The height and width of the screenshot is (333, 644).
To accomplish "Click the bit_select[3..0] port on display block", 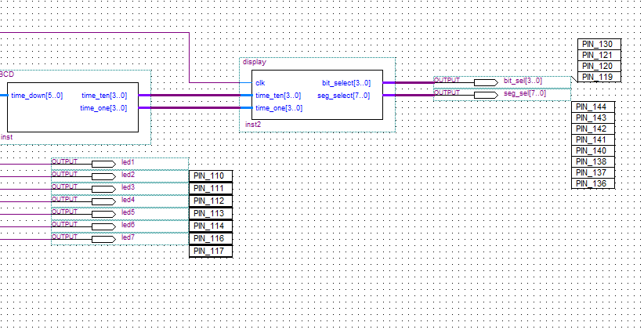I will [346, 82].
